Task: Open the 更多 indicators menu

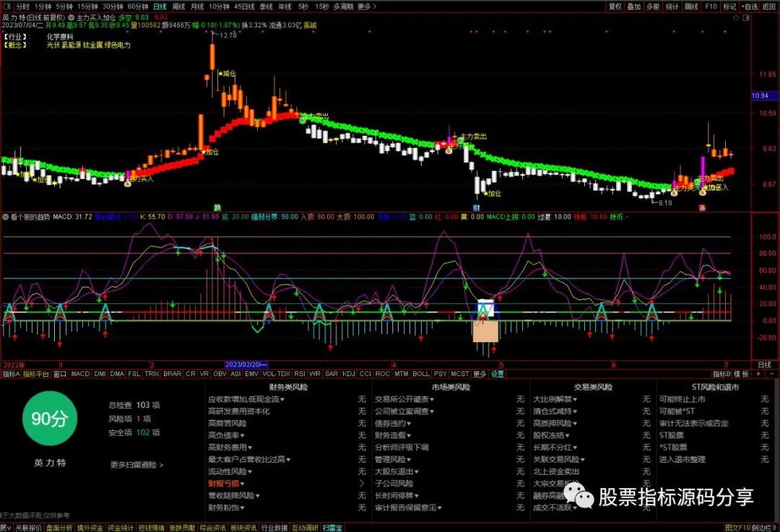Action: pos(480,374)
